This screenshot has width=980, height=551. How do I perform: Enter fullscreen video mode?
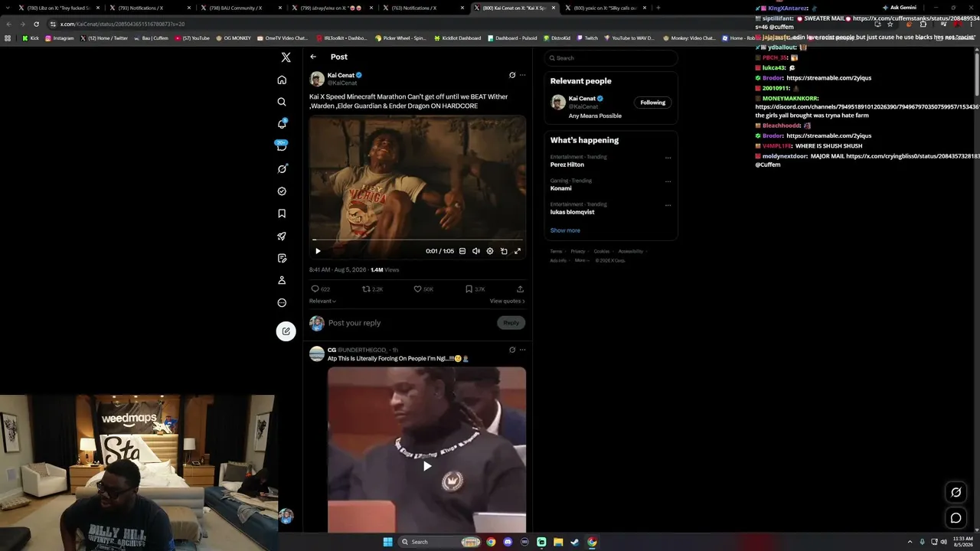click(x=518, y=251)
